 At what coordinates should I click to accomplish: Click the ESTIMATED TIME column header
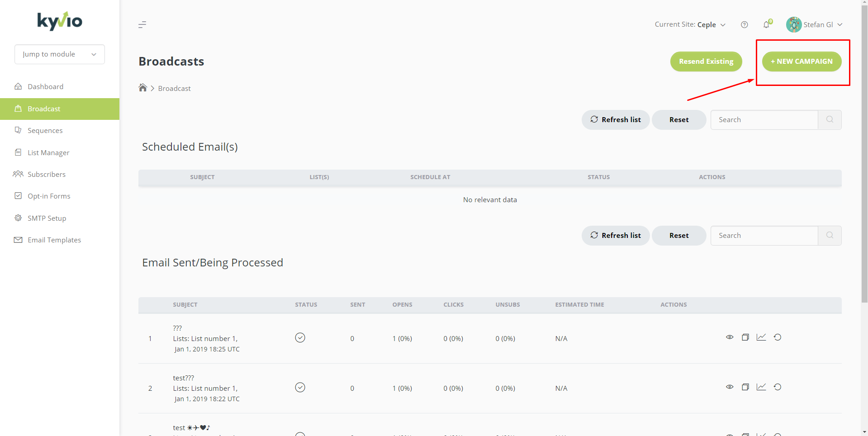pos(579,305)
